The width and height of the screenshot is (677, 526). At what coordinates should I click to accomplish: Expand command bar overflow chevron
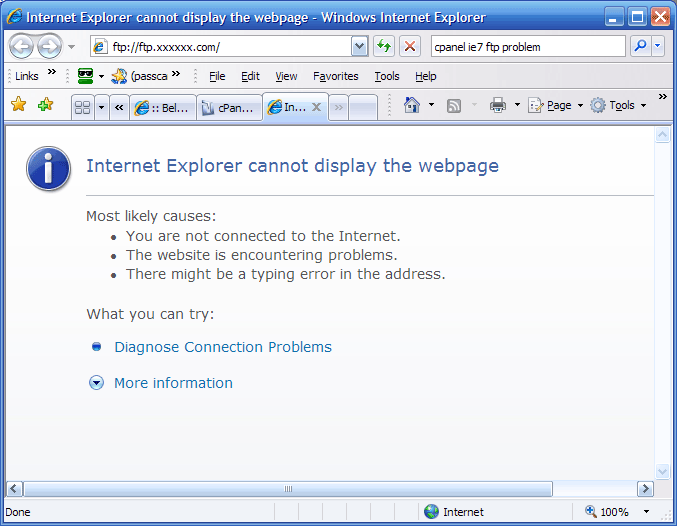pyautogui.click(x=662, y=96)
